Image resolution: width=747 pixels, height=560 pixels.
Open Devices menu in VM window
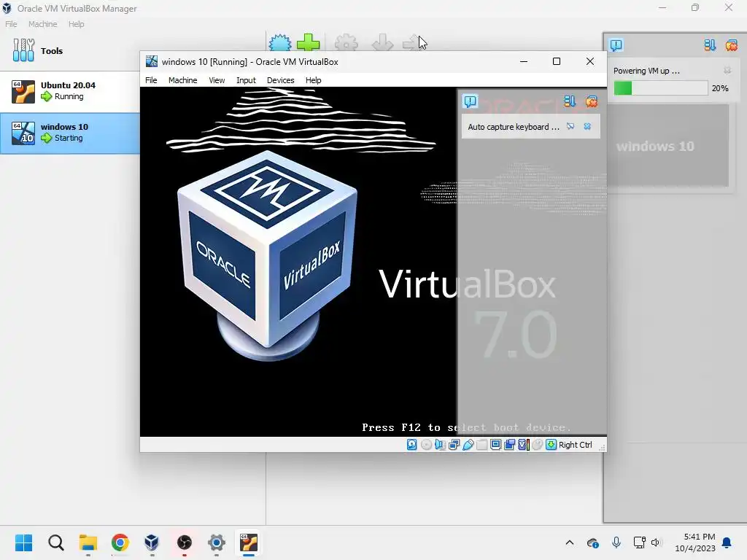pos(281,80)
